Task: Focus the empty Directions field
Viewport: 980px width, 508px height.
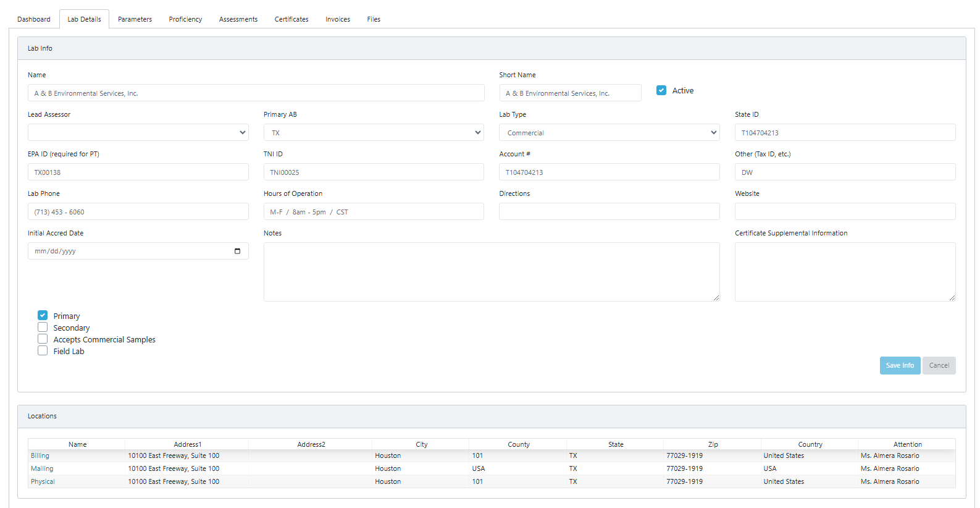Action: (x=609, y=211)
